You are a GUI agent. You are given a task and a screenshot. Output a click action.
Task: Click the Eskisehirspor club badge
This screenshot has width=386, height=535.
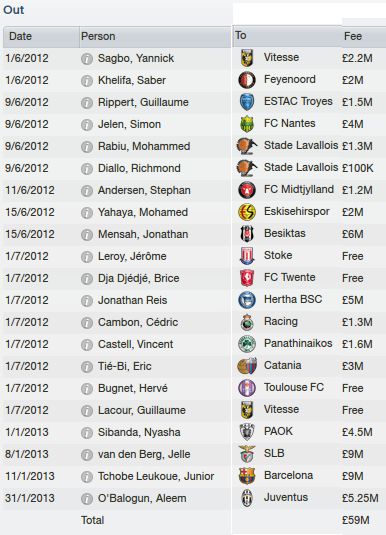coord(246,212)
